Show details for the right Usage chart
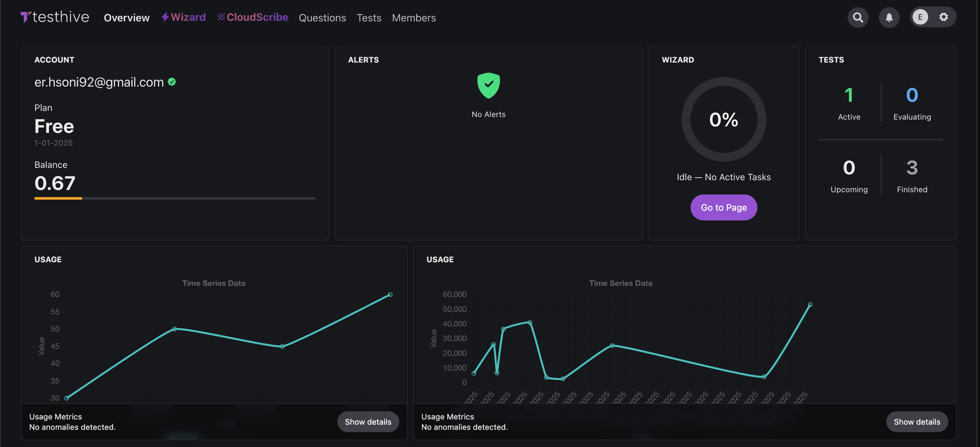Viewport: 980px width, 447px height. click(x=917, y=421)
